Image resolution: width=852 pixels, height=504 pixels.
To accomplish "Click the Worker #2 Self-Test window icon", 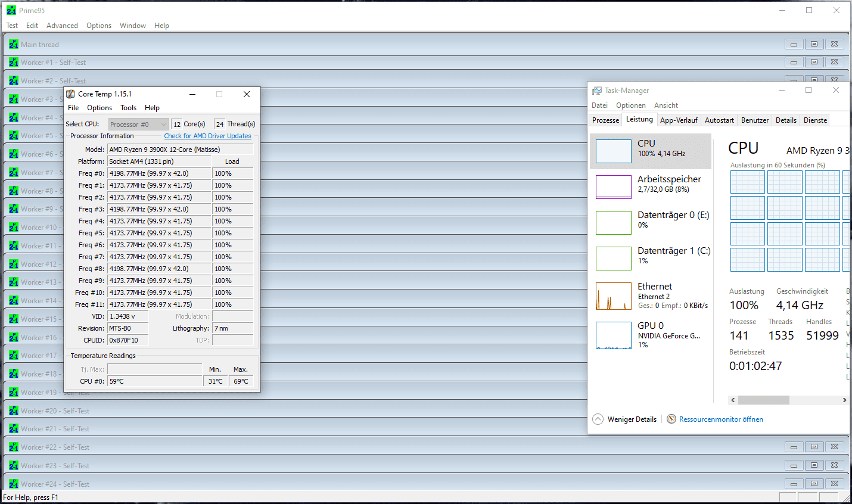I will click(14, 80).
